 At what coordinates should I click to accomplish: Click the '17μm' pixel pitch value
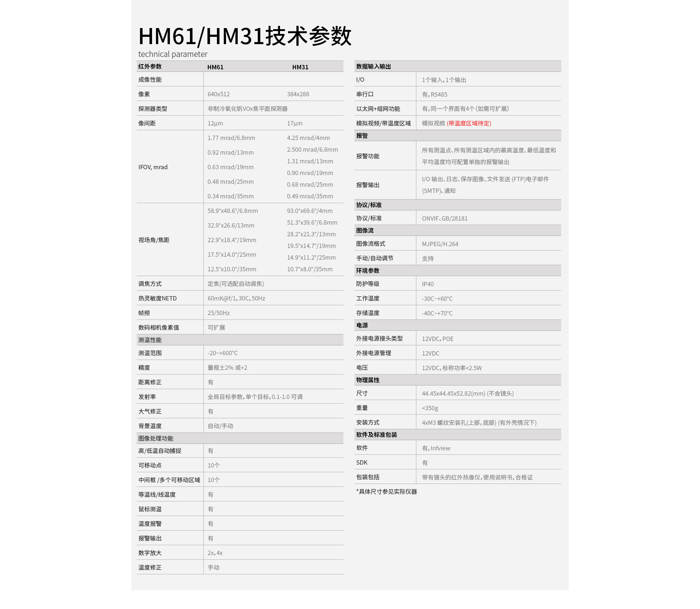click(x=295, y=123)
